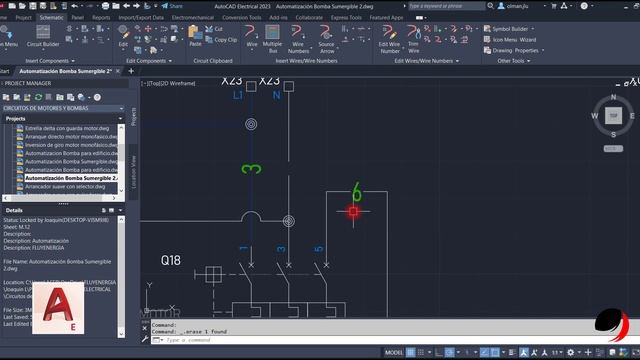Open the user account dropdown arrow

click(x=544, y=6)
